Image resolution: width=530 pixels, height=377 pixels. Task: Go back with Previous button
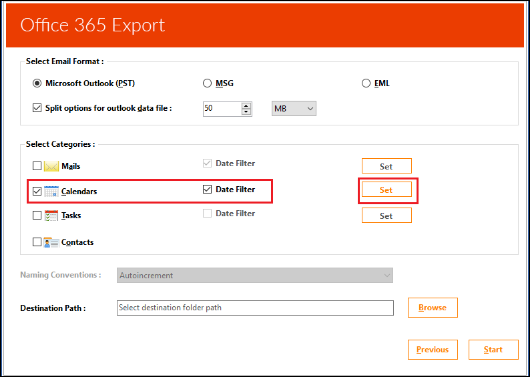coord(433,350)
